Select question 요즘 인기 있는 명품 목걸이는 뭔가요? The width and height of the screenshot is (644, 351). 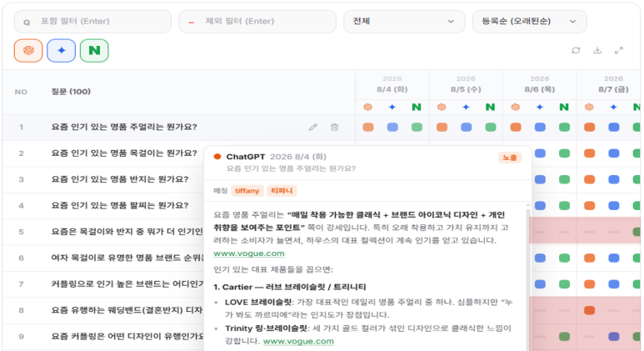pos(124,153)
